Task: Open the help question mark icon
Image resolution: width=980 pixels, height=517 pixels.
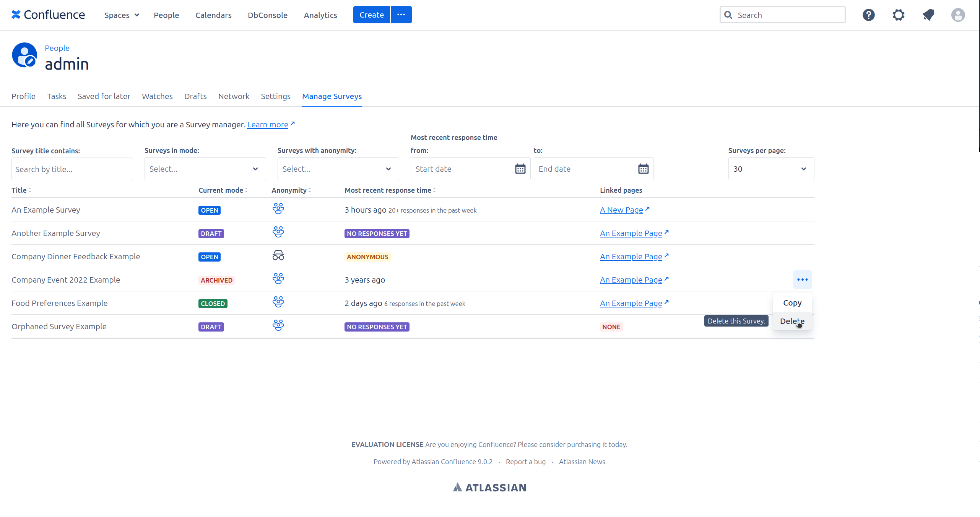Action: click(x=868, y=15)
